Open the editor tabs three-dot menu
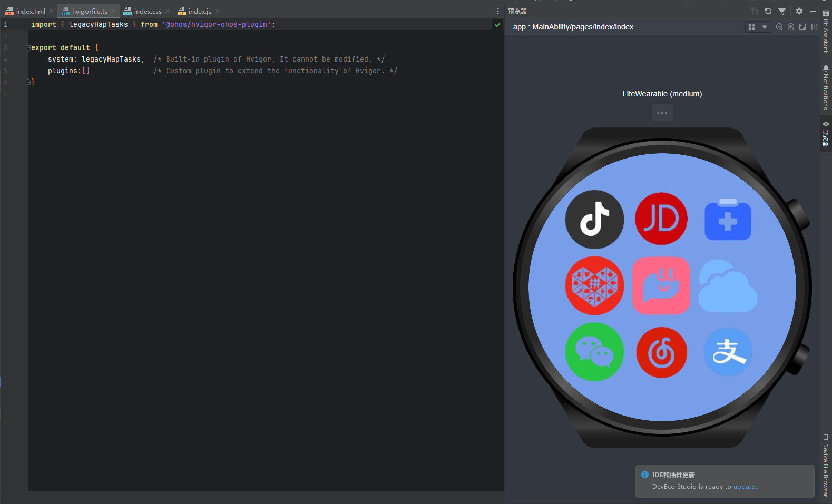 coord(498,11)
